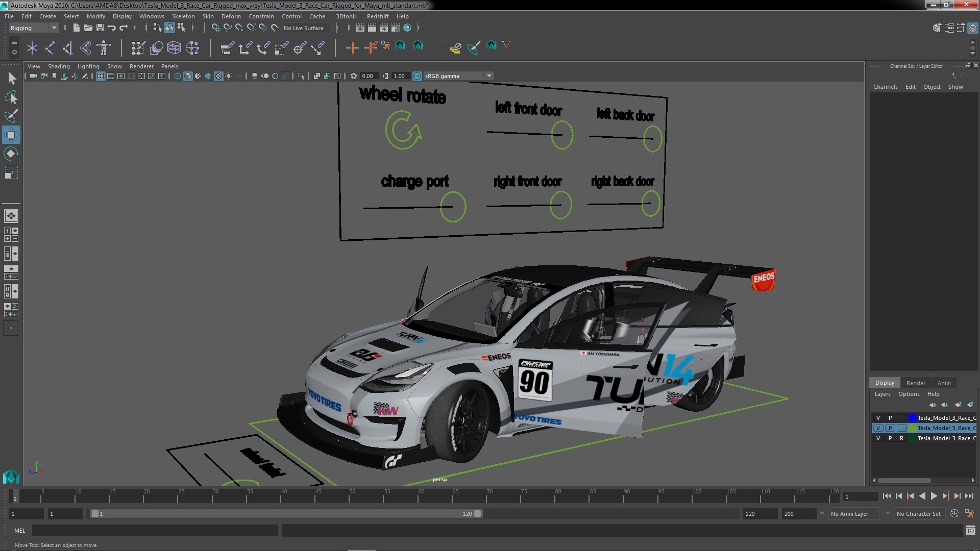Toggle playback P on blue Tesla layer
Image resolution: width=980 pixels, height=551 pixels.
[x=890, y=418]
